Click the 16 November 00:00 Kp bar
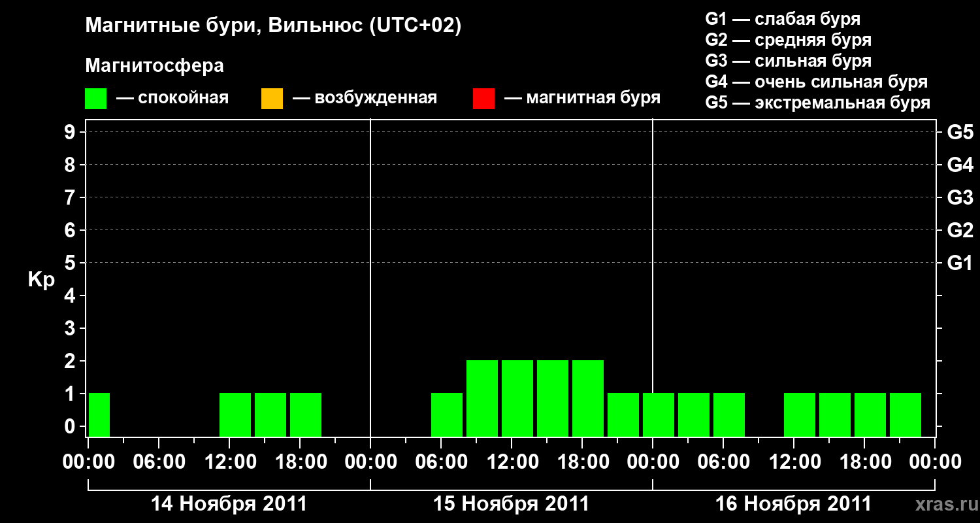This screenshot has height=523, width=980. click(659, 414)
